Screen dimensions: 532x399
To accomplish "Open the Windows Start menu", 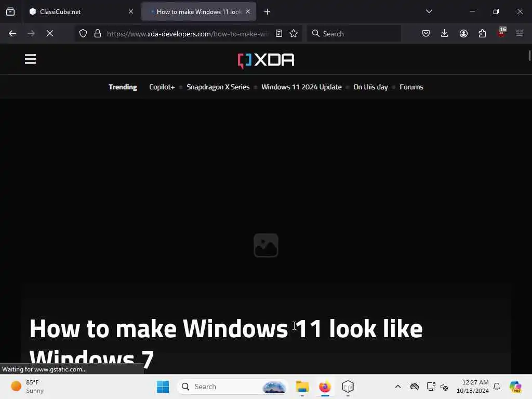I will [x=163, y=387].
